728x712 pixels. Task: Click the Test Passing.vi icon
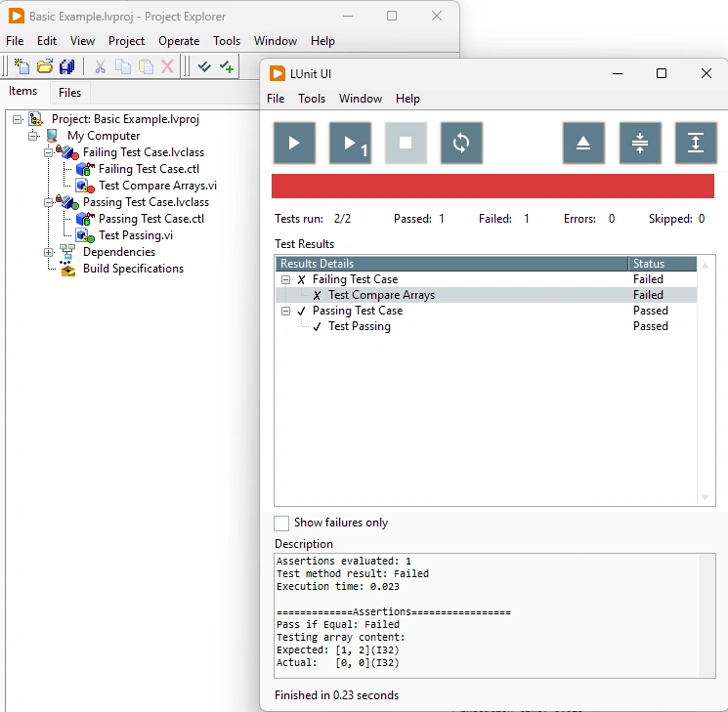pos(85,235)
